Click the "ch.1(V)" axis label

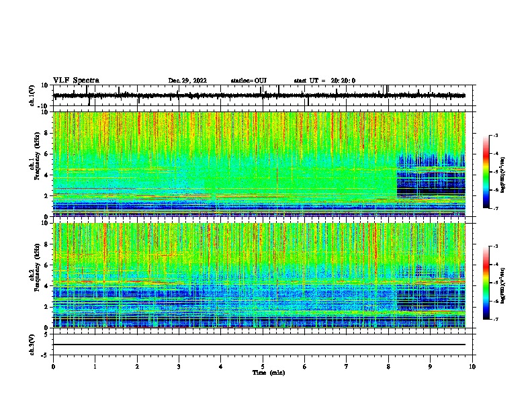32,95
